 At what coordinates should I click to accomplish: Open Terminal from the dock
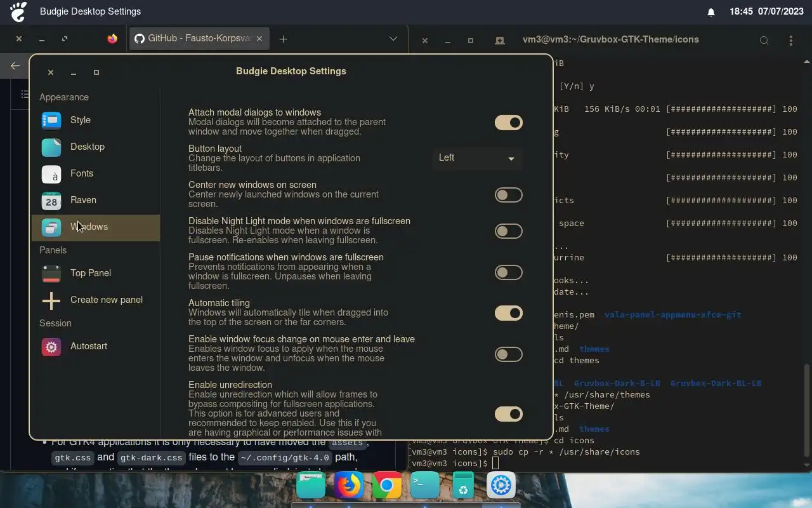425,486
